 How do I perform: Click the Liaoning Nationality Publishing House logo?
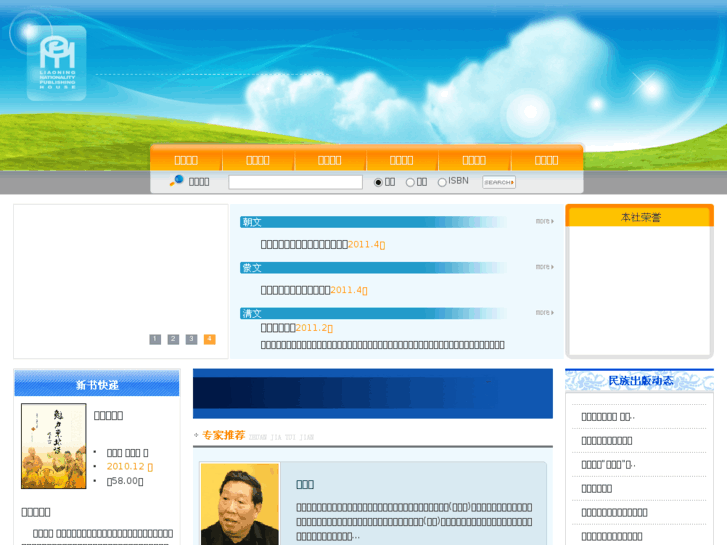(x=56, y=62)
